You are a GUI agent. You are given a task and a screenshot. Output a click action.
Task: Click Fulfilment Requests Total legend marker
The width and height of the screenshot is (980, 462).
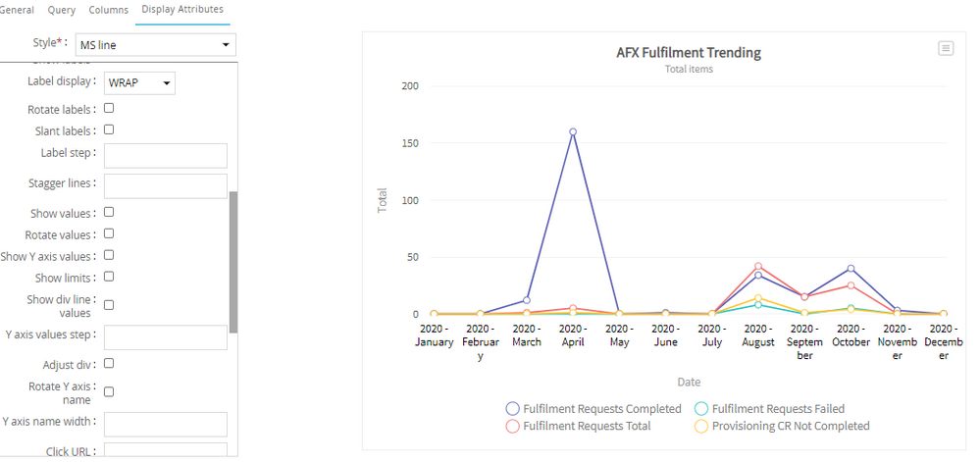point(512,427)
